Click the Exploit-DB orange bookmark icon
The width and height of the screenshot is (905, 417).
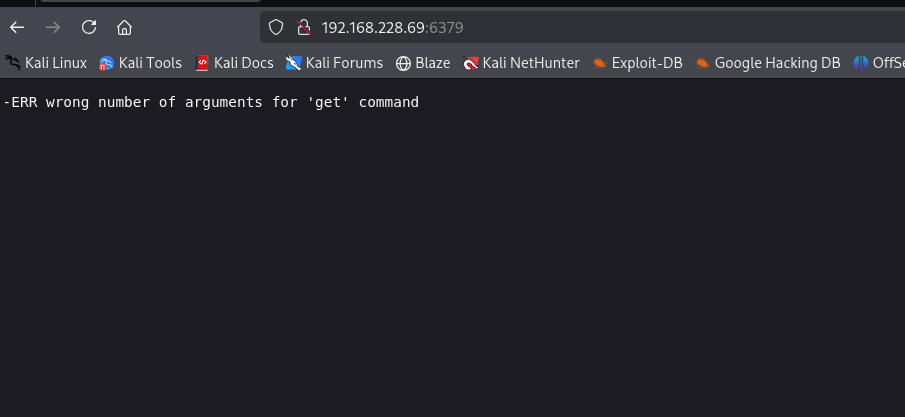pos(599,63)
